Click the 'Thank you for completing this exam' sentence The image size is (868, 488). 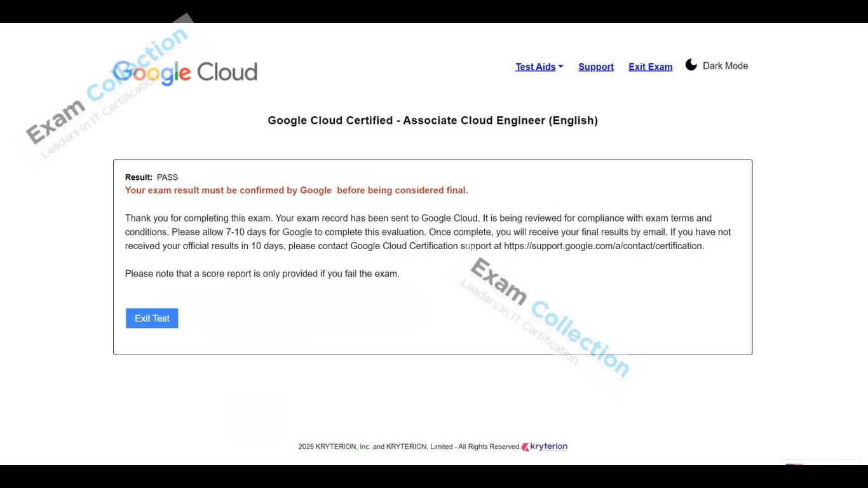click(199, 218)
